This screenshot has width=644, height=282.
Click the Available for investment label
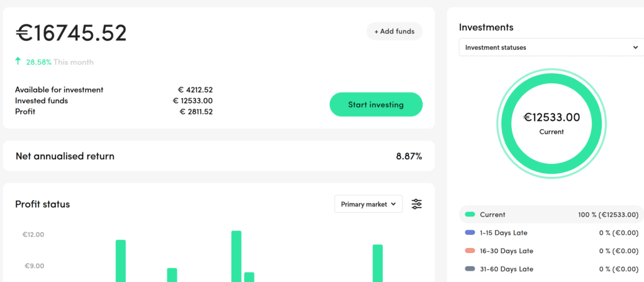tap(59, 89)
